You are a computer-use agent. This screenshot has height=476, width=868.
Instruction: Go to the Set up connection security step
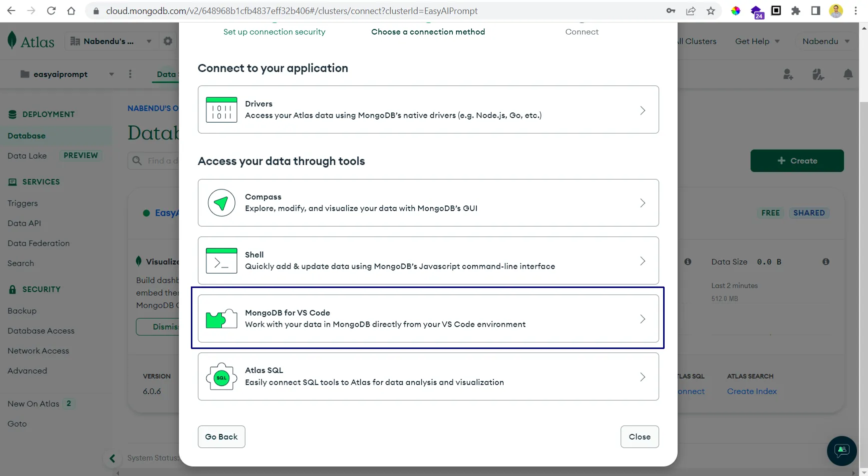pos(274,31)
